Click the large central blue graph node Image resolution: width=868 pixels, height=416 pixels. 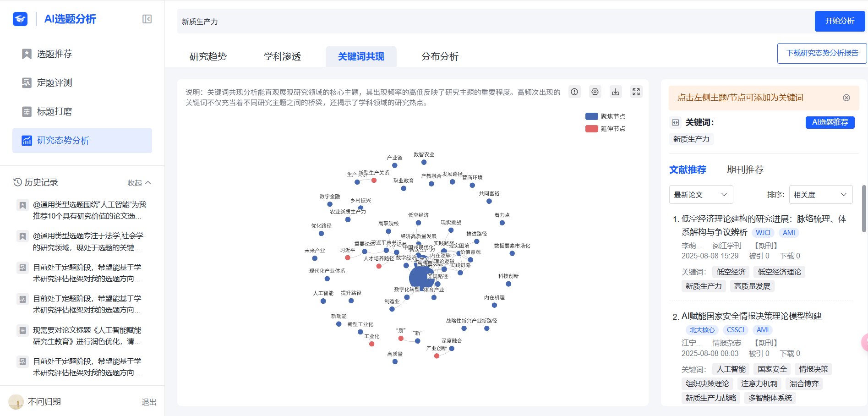(x=420, y=278)
